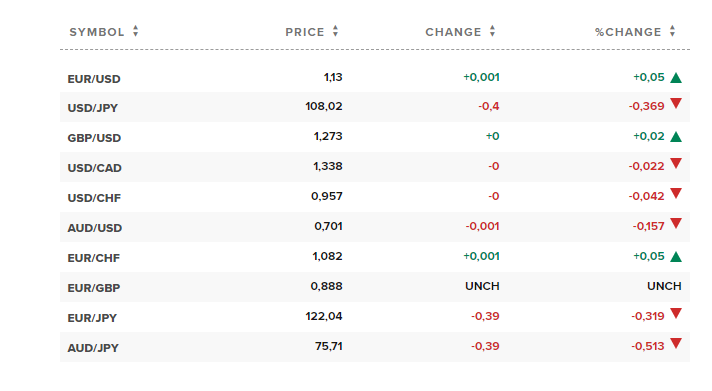The width and height of the screenshot is (712, 391).
Task: Click UNCH change value for EUR/GBP
Action: coord(482,286)
